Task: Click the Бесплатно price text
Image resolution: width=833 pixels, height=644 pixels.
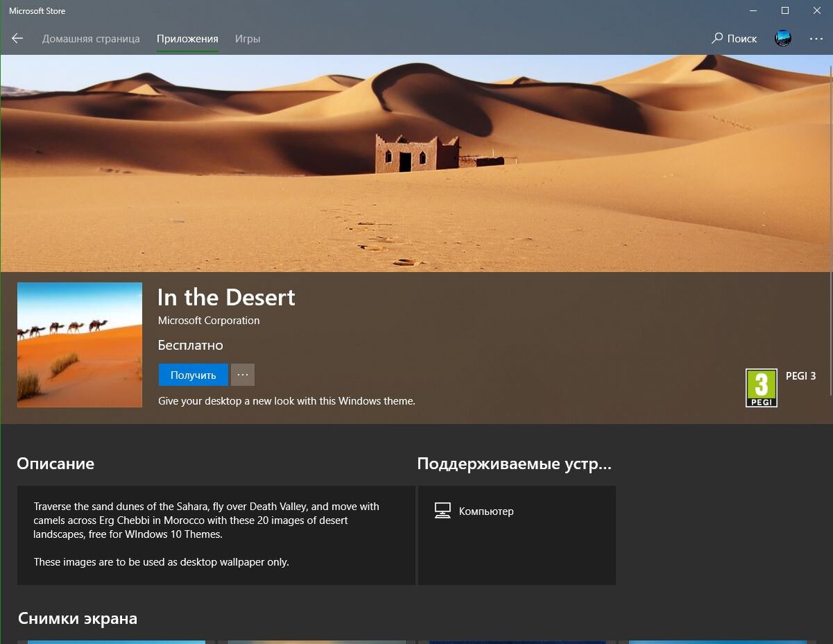Action: coord(191,345)
